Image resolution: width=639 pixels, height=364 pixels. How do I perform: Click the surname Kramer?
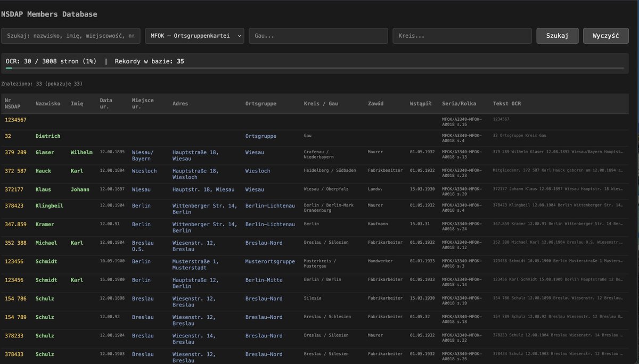45,224
